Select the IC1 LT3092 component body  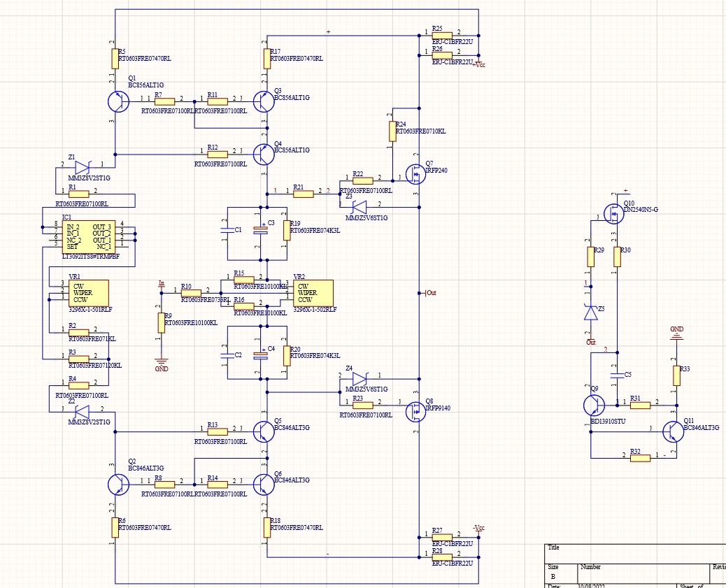(89, 236)
